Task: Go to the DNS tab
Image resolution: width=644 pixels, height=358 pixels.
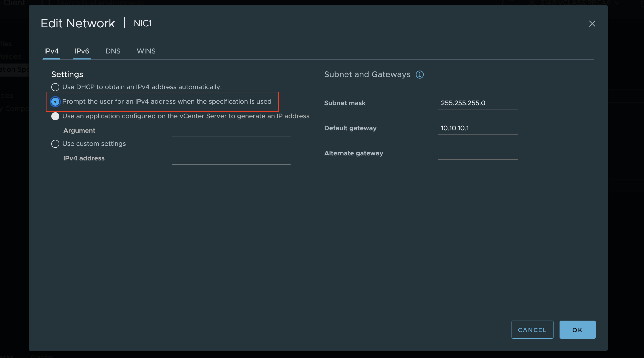Action: (113, 51)
